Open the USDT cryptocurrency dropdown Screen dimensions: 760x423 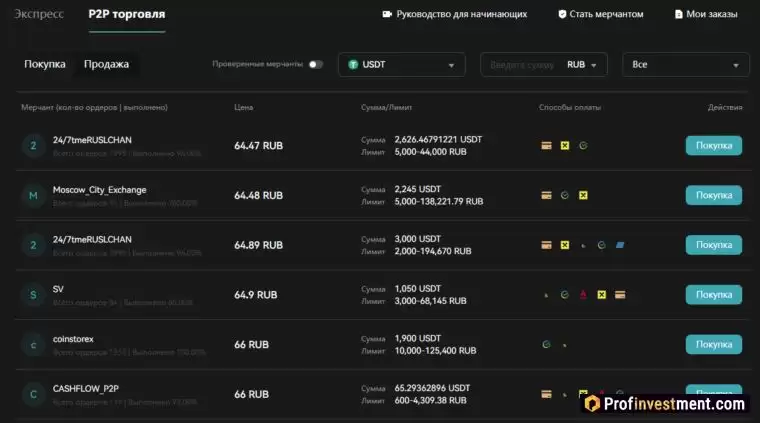(402, 65)
